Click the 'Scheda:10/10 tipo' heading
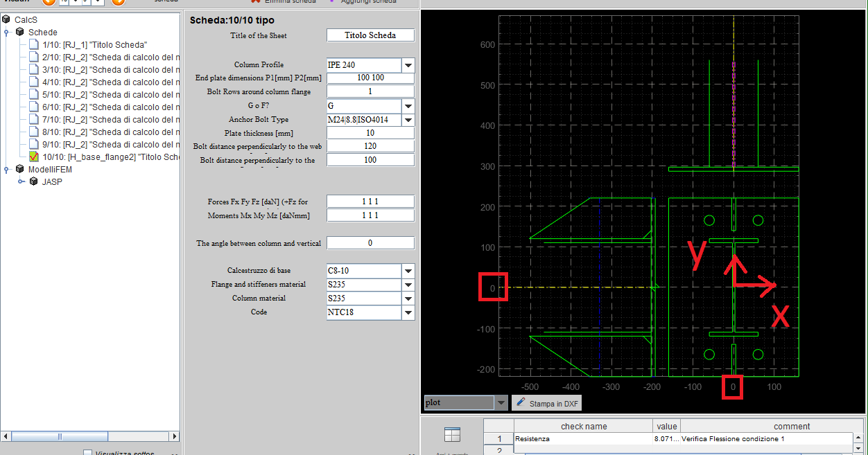This screenshot has height=455, width=868. (232, 20)
